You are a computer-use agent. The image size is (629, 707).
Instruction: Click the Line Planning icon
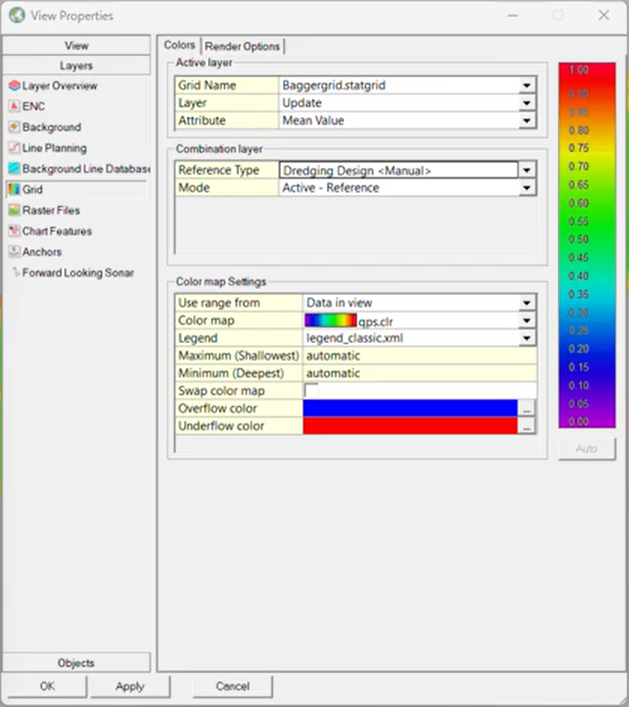click(14, 148)
